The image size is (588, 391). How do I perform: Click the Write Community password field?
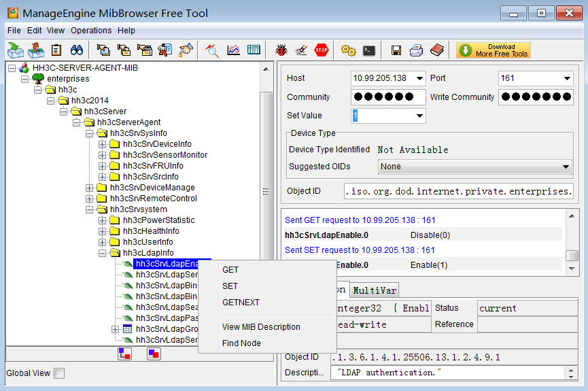tap(536, 97)
